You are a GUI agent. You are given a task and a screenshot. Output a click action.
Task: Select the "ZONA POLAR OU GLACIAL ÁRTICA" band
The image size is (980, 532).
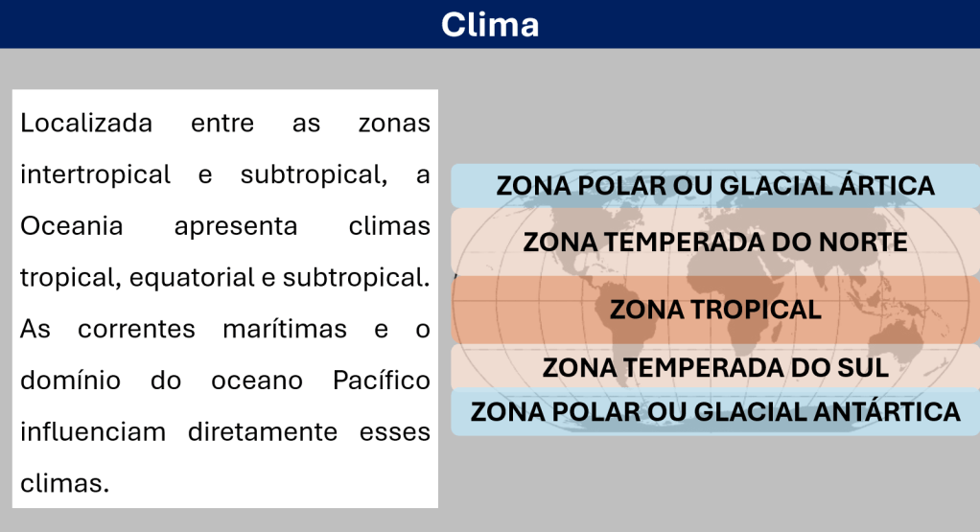tap(714, 186)
